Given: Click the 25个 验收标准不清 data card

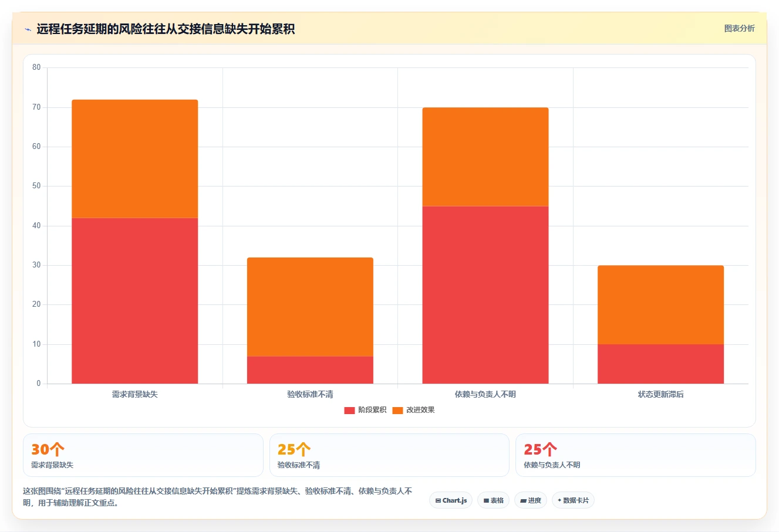Looking at the screenshot, I should click(389, 455).
